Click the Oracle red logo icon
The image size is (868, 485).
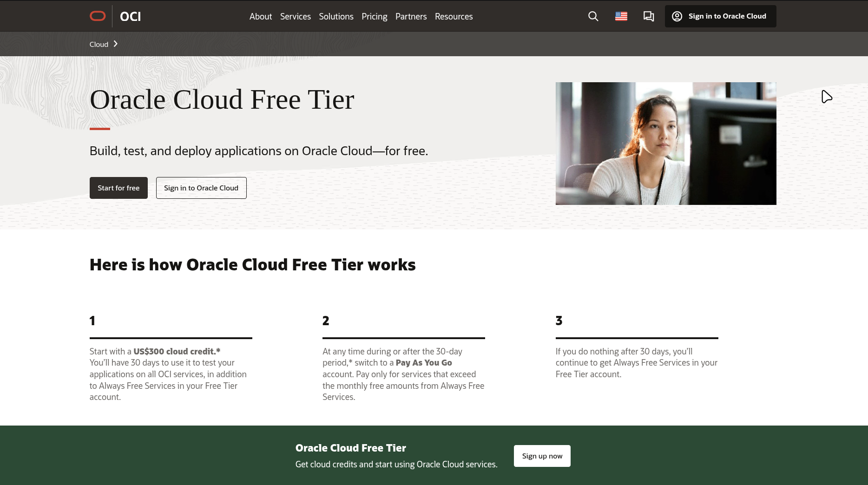click(98, 16)
